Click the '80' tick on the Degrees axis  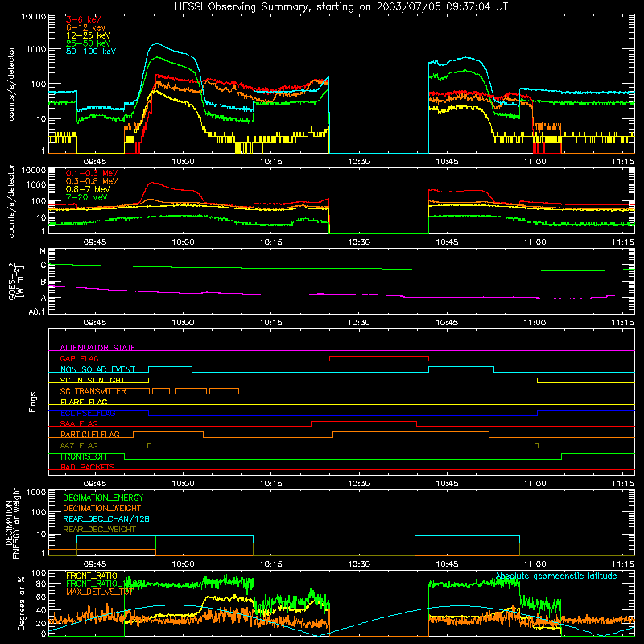(41, 584)
